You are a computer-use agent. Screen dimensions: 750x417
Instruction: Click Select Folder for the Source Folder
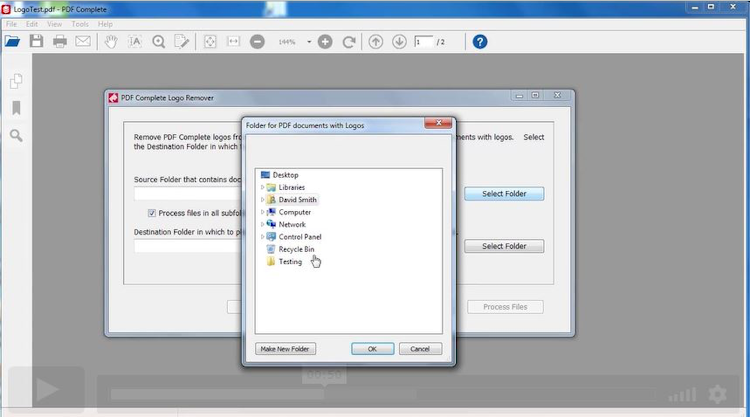[x=504, y=194]
